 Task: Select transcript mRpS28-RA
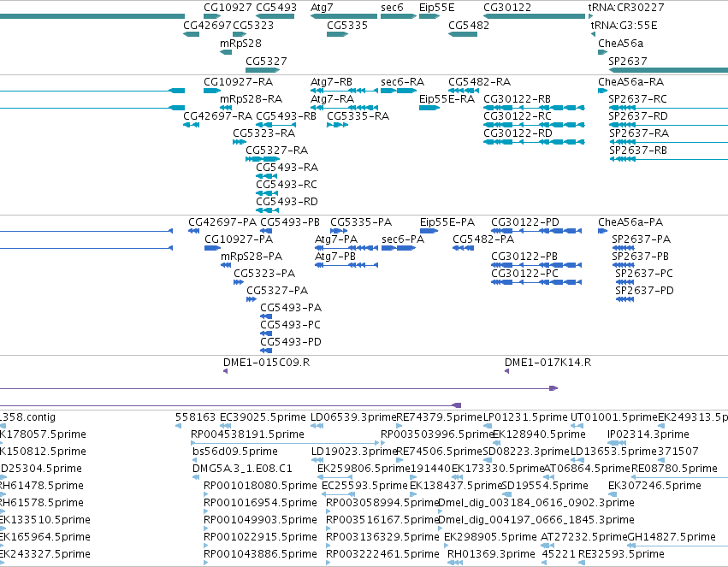click(252, 99)
